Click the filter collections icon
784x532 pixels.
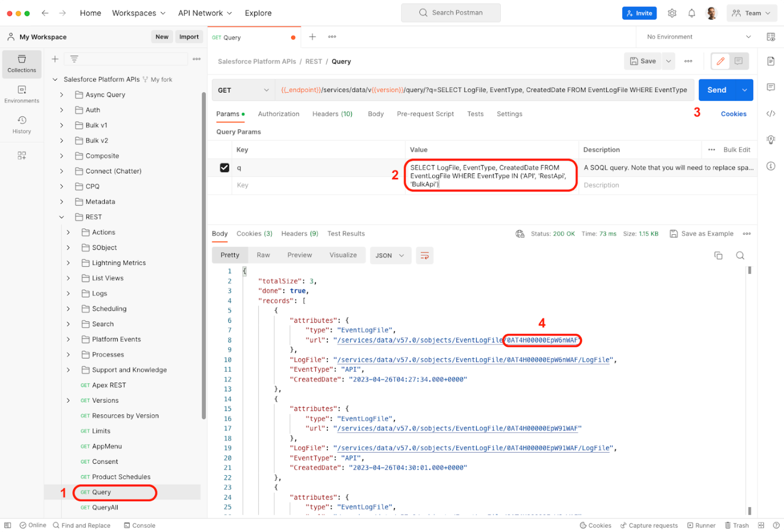pos(75,59)
